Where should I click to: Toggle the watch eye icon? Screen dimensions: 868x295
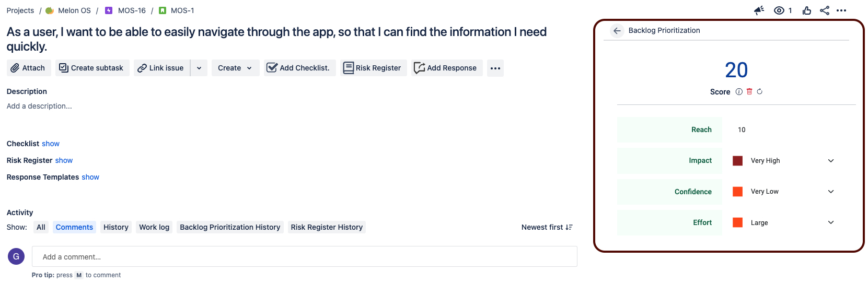pos(779,10)
